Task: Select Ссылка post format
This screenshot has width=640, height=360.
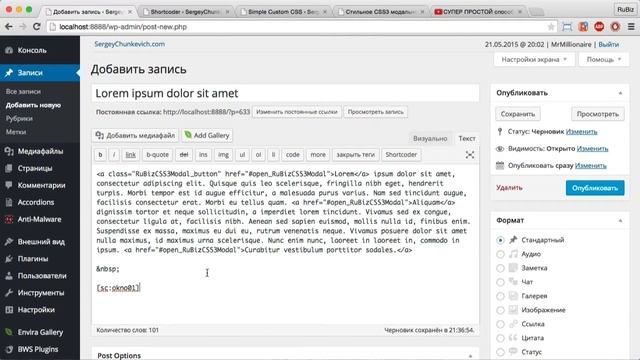Action: pyautogui.click(x=500, y=324)
